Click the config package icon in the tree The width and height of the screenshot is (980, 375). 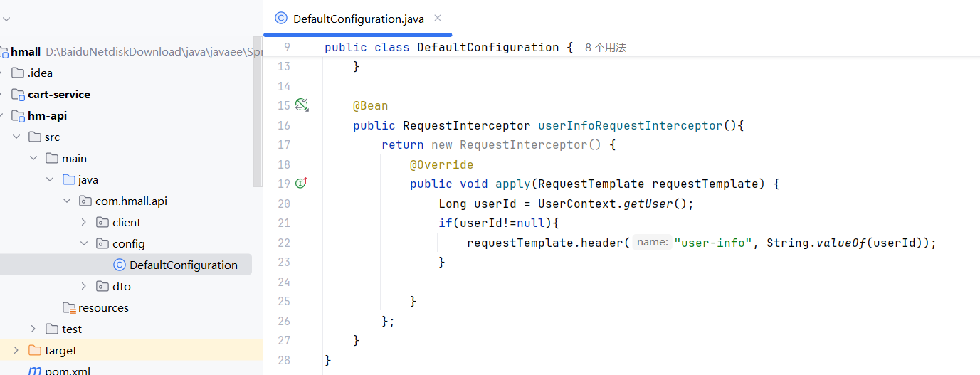[102, 243]
